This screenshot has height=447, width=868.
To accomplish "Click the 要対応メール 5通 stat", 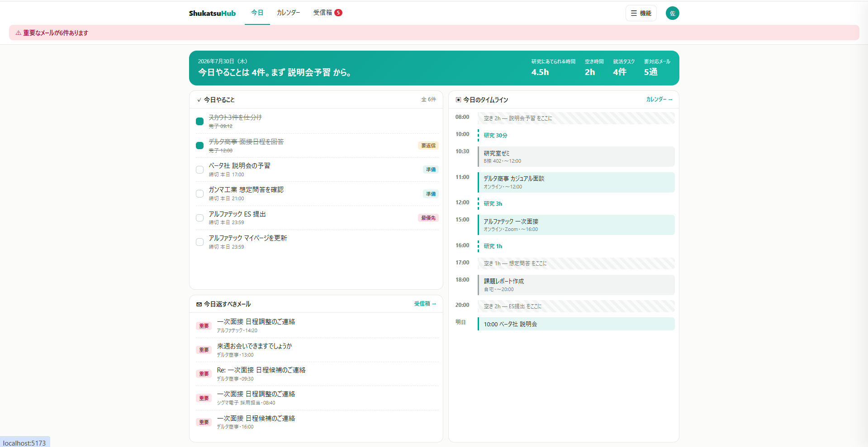I will [657, 67].
